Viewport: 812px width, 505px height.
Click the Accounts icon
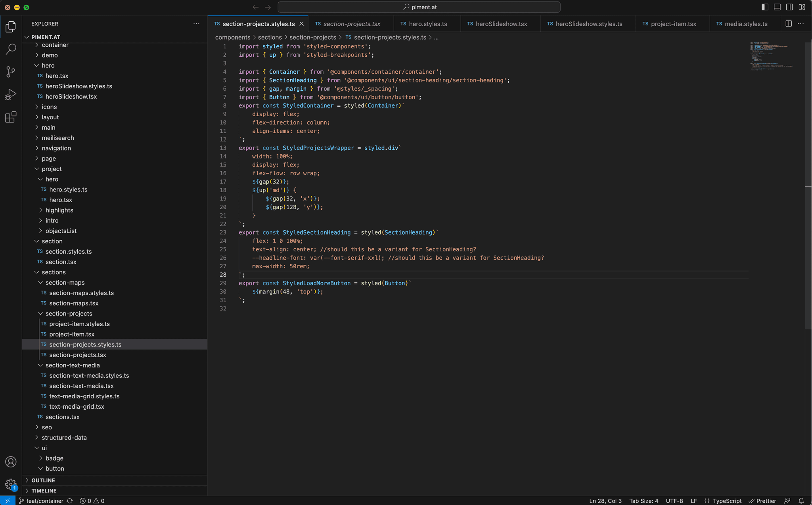pos(11,462)
